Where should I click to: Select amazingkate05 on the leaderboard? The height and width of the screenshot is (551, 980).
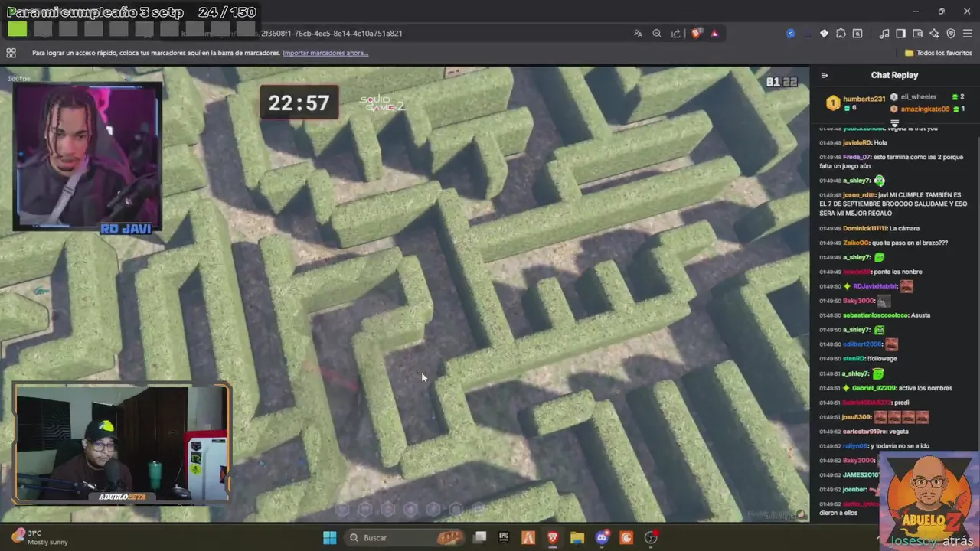[920, 109]
